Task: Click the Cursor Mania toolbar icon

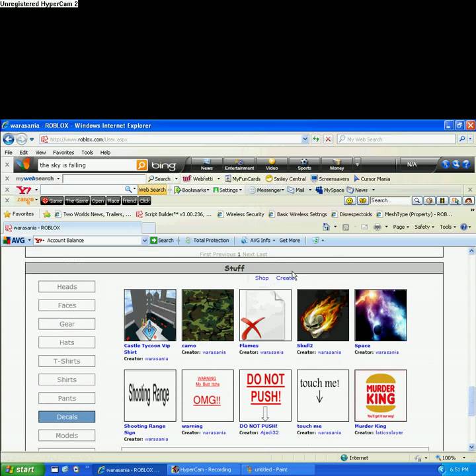Action: point(357,178)
